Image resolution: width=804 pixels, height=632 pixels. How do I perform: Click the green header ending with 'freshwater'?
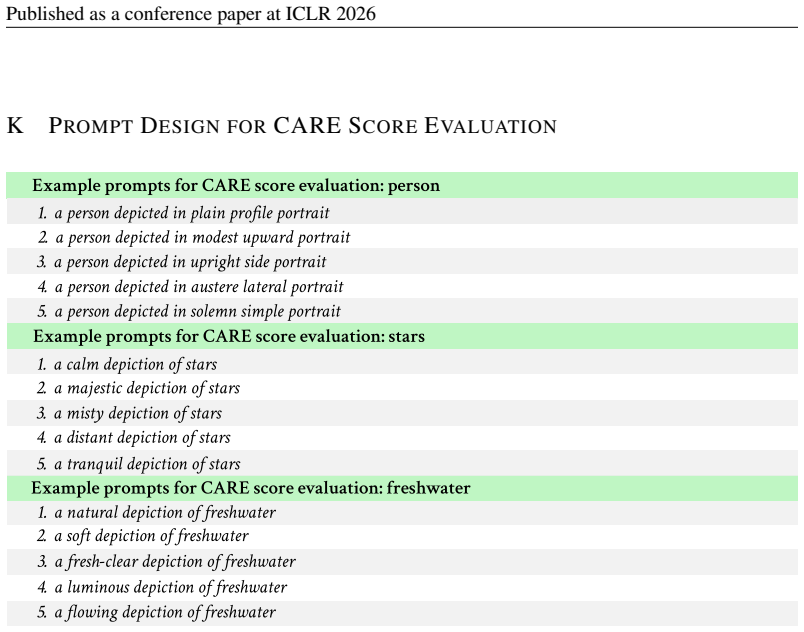coord(402,488)
